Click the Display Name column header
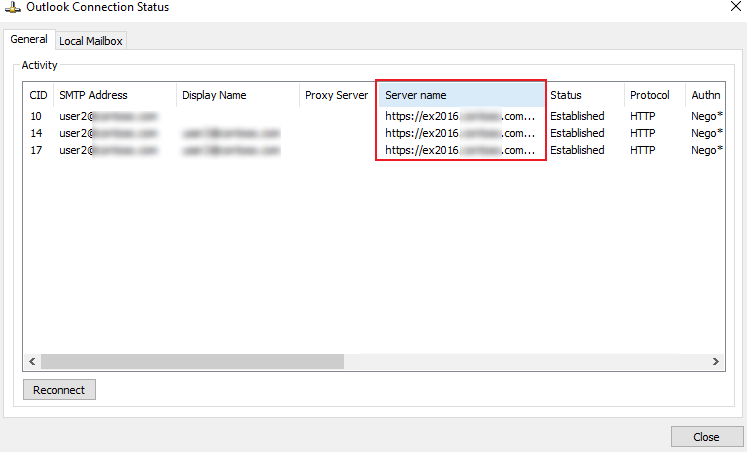Image resolution: width=747 pixels, height=456 pixels. click(238, 95)
